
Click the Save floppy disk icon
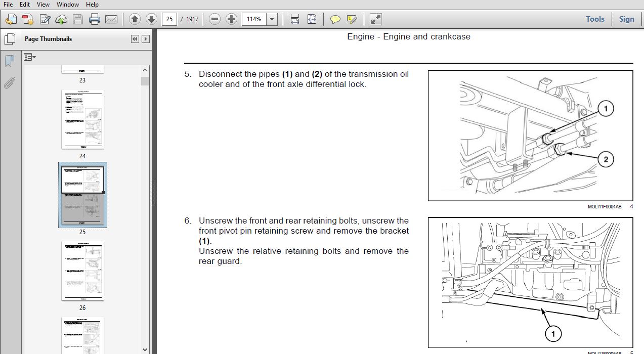[77, 19]
